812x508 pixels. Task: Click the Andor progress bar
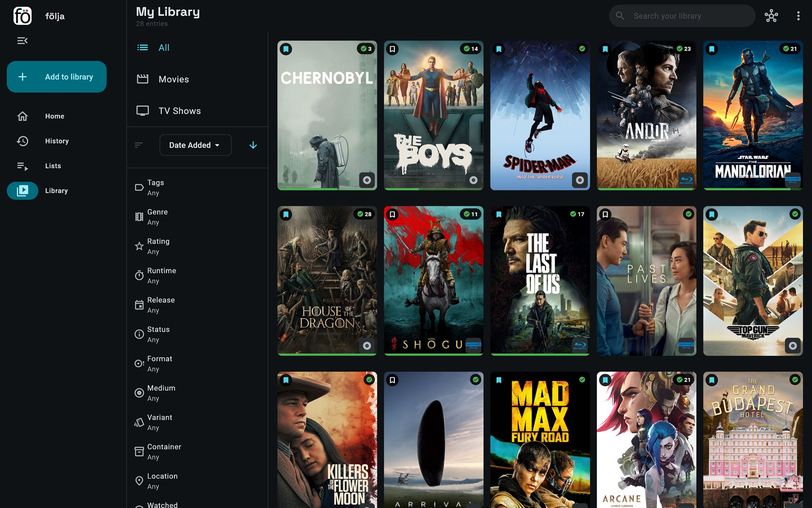click(x=646, y=189)
